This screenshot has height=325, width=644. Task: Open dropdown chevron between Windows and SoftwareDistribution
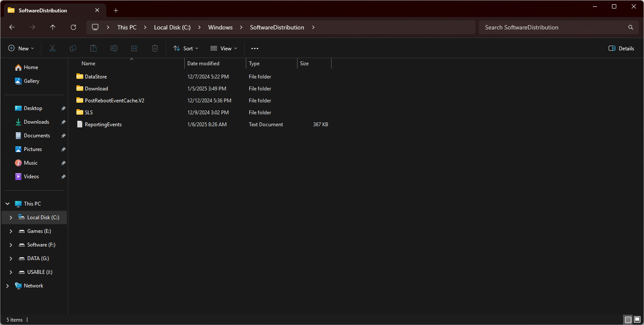coord(241,27)
